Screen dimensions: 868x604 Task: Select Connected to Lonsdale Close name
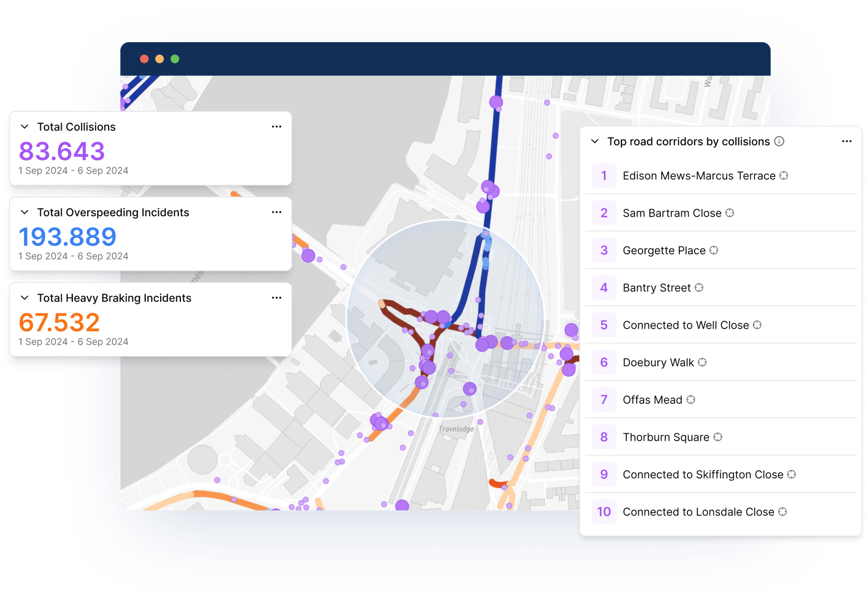(x=698, y=512)
